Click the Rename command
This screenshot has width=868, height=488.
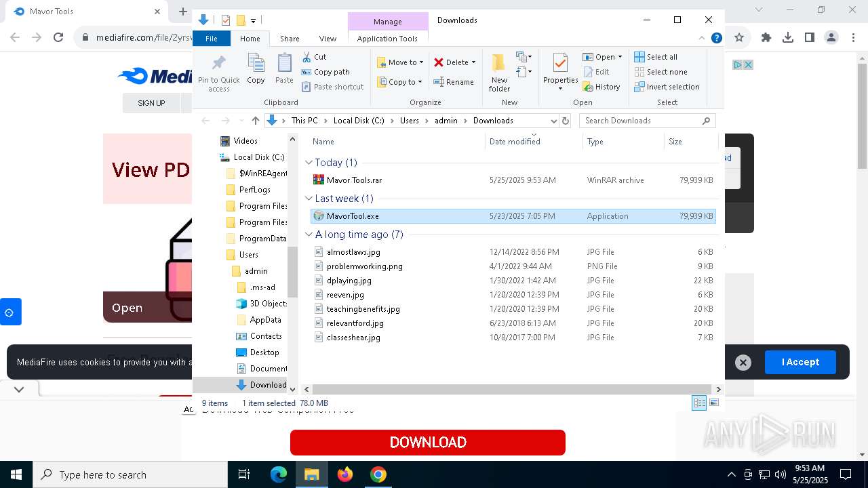pos(454,82)
